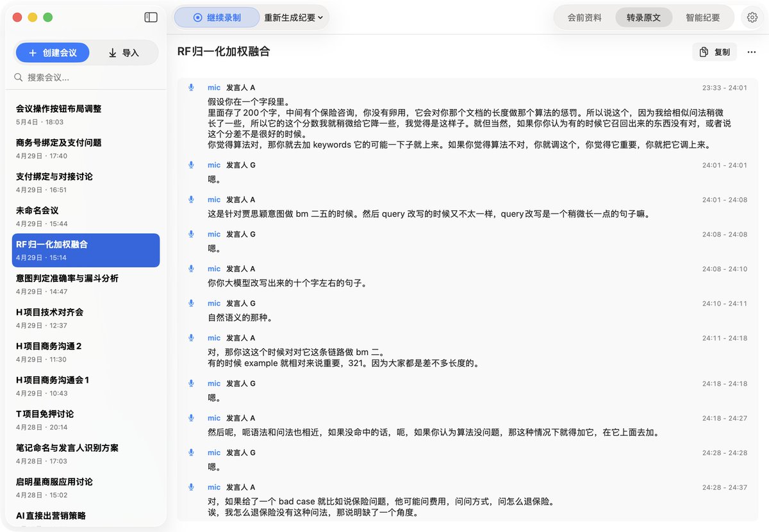This screenshot has width=769, height=532.
Task: Click the 创建会议 button
Action: [x=53, y=53]
